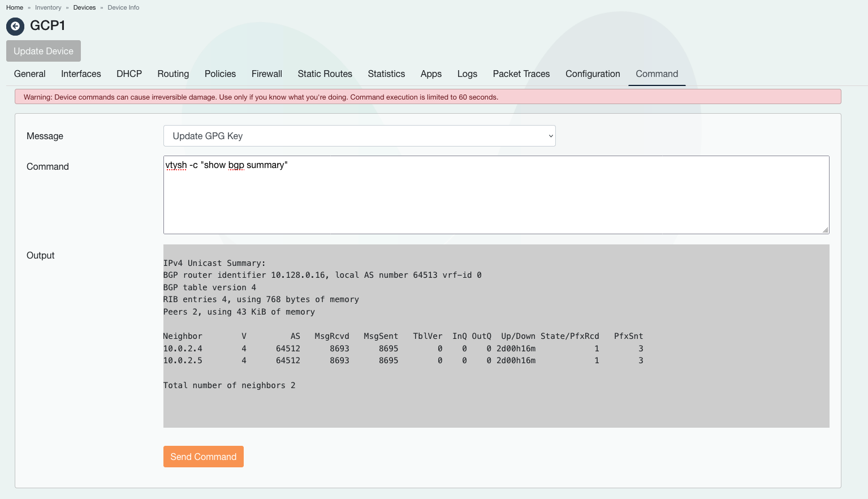
Task: Open the Packet Traces tab
Action: [521, 74]
